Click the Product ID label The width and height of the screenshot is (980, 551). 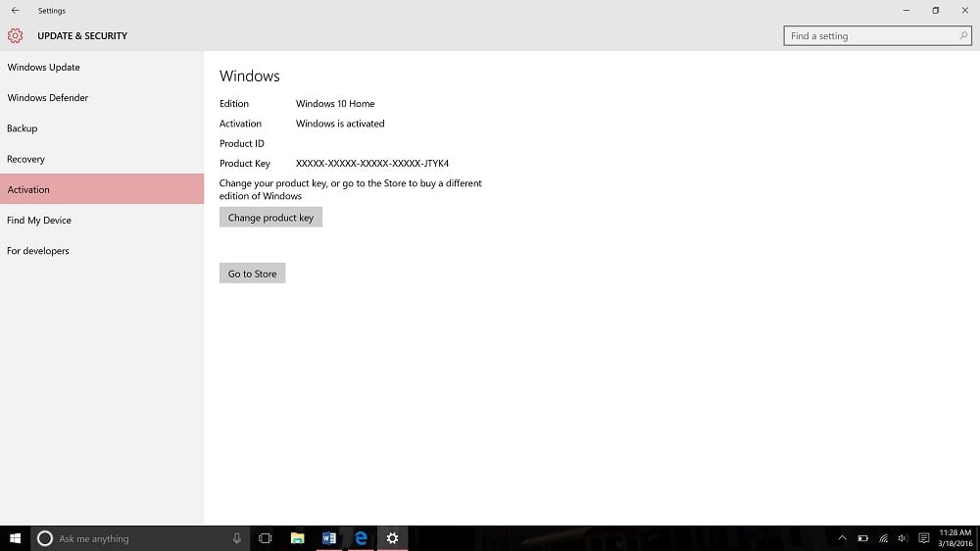[x=242, y=144]
